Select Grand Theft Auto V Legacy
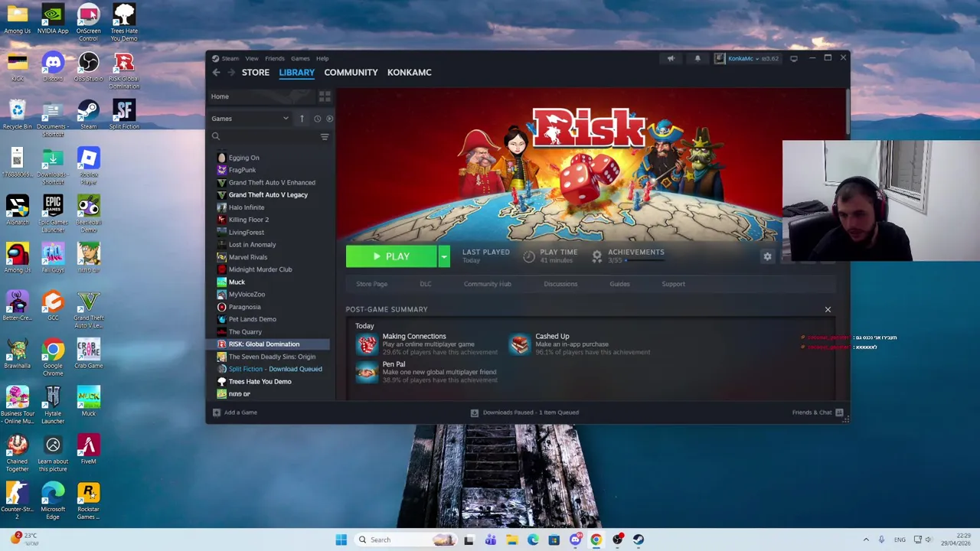Viewport: 980px width, 551px height. coord(268,194)
